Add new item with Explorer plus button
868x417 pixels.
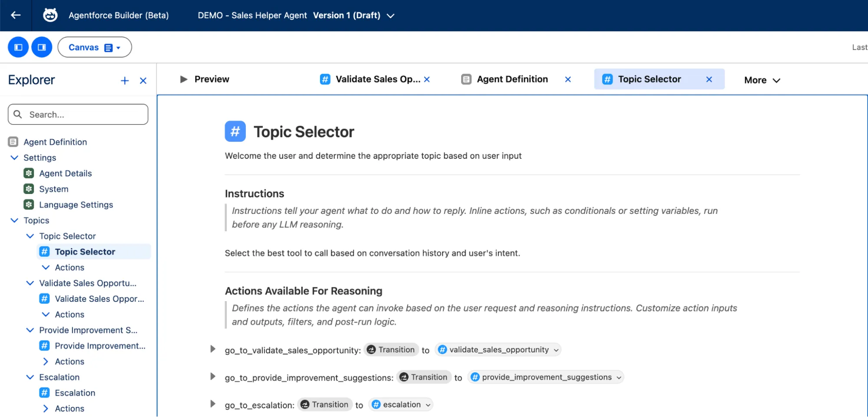click(x=125, y=81)
